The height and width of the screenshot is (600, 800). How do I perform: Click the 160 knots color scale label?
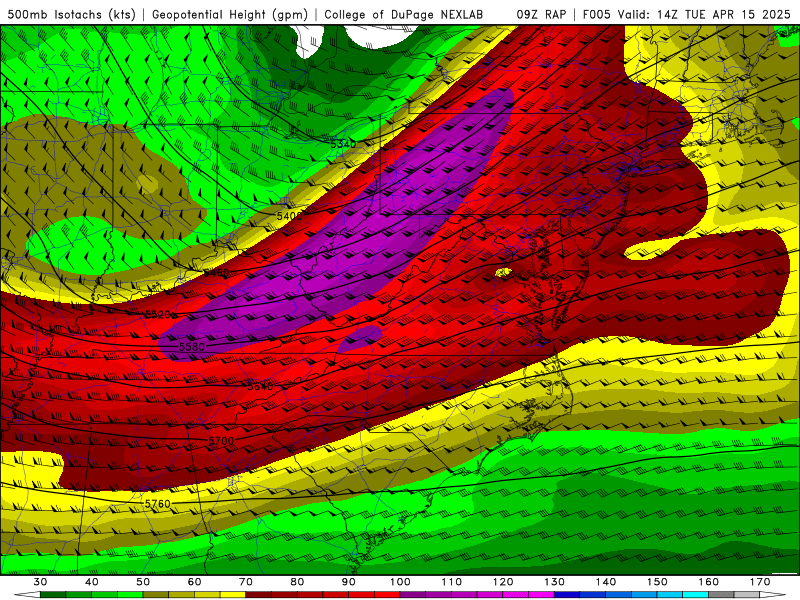(709, 582)
